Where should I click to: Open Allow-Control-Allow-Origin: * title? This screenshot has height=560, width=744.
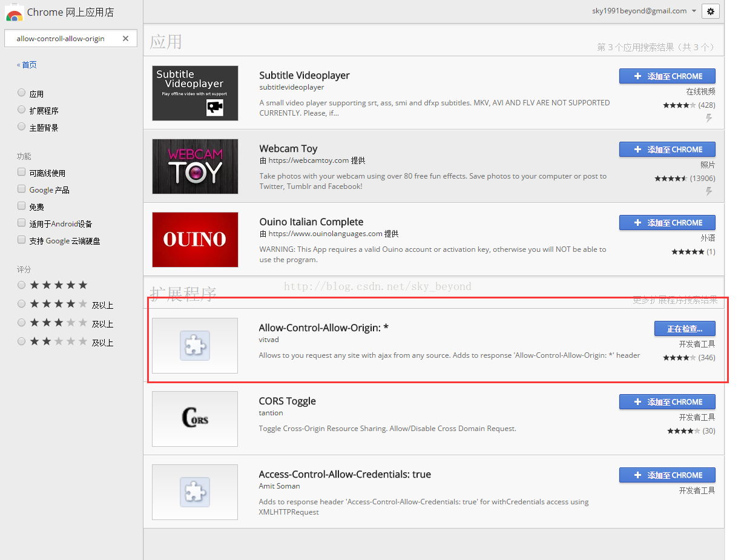tap(324, 328)
